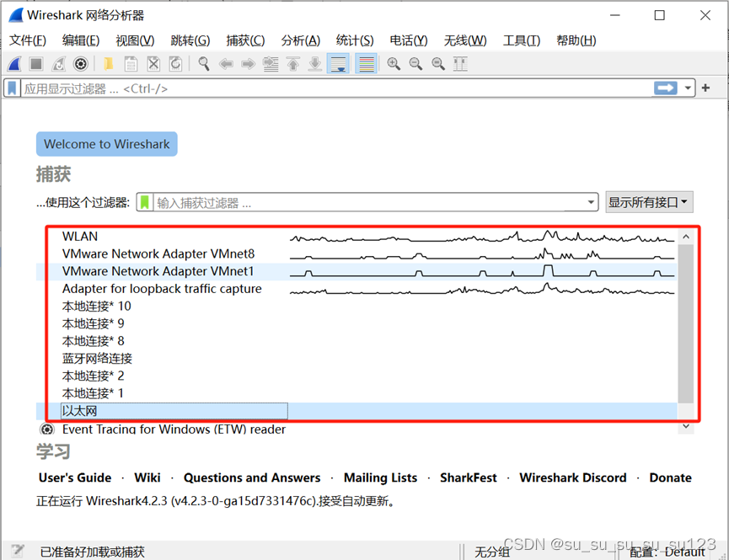Select 以太网 interface

(356, 411)
